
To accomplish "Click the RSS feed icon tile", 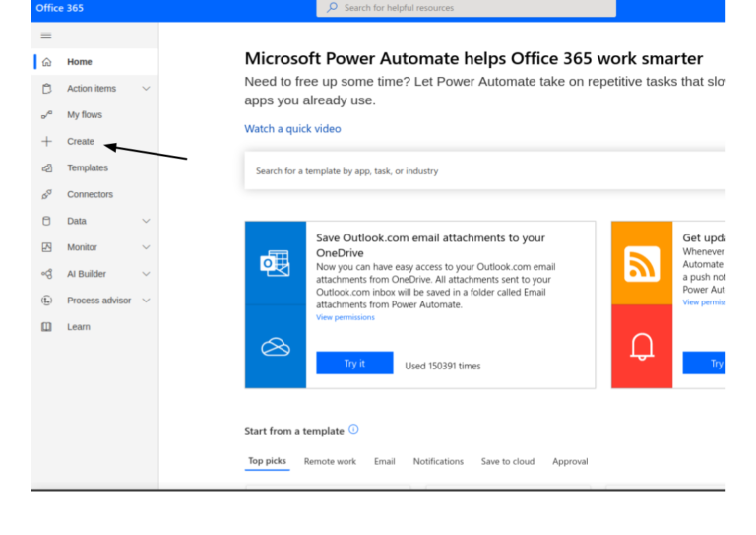I will [x=642, y=264].
